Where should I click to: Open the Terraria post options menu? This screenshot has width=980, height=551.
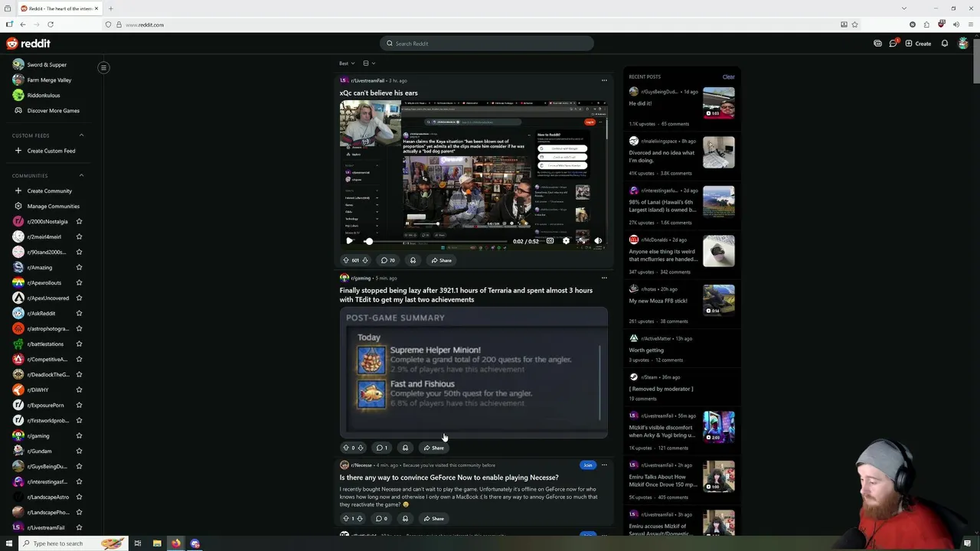click(604, 278)
